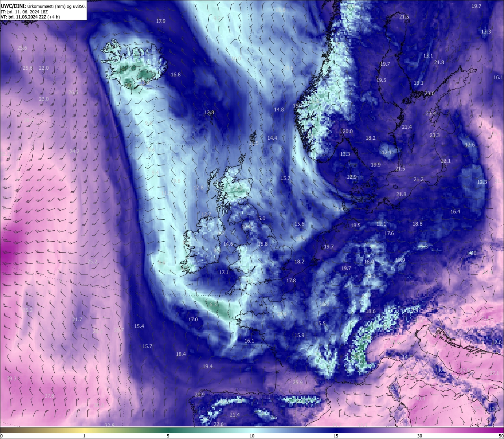
Task: Click the value 23.3 on the map
Action: (435, 135)
